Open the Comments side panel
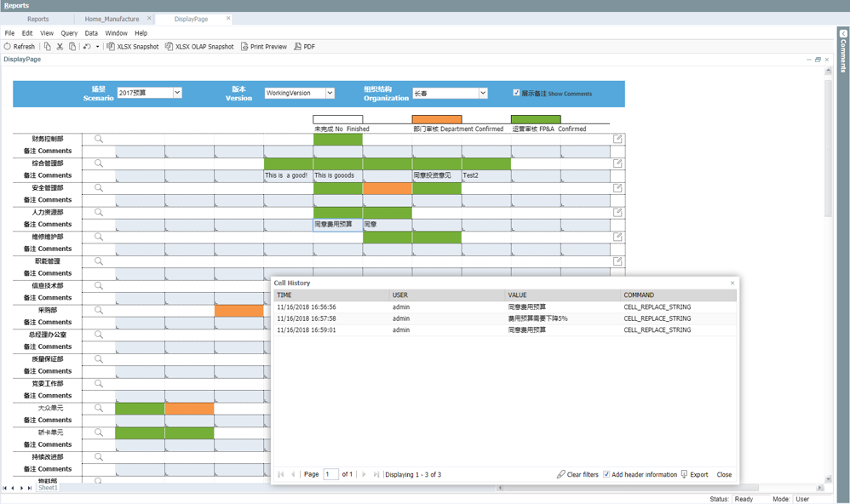The width and height of the screenshot is (850, 504). (843, 51)
